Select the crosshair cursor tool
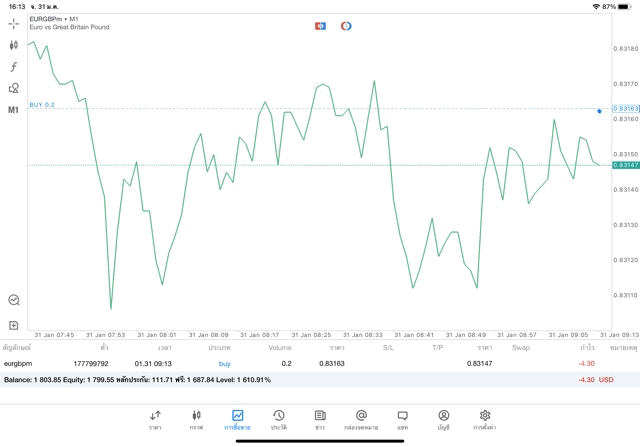The width and height of the screenshot is (640, 447). (x=13, y=23)
